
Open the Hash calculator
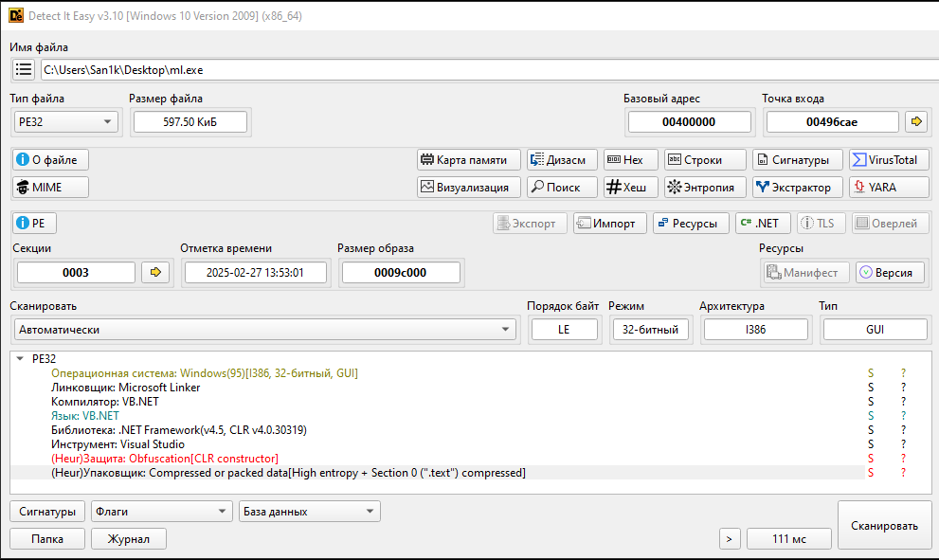(x=630, y=187)
